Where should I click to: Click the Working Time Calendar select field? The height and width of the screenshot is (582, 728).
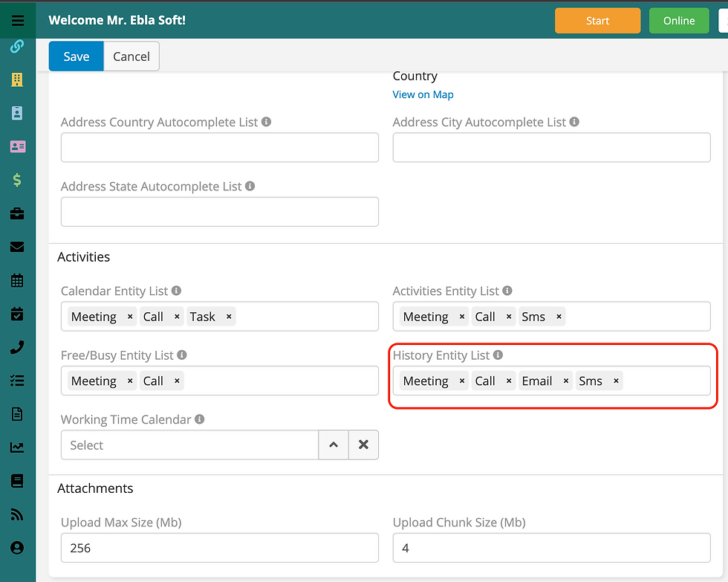[189, 445]
